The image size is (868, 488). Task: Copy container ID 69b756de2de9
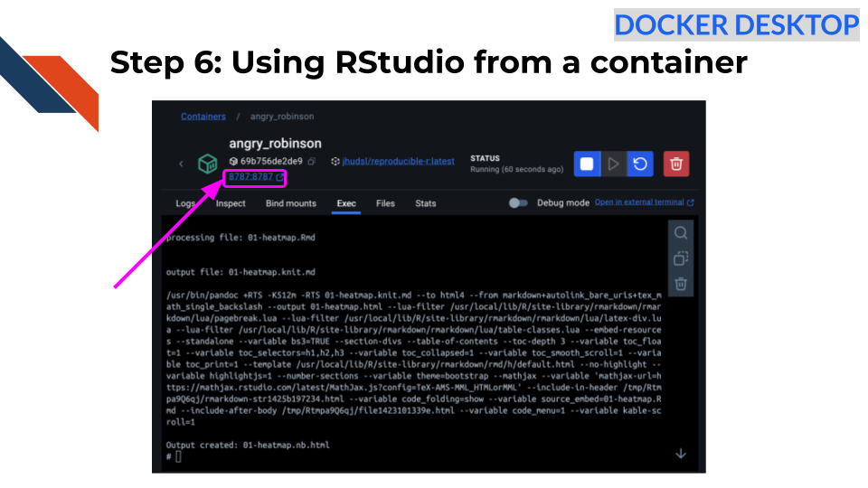312,162
